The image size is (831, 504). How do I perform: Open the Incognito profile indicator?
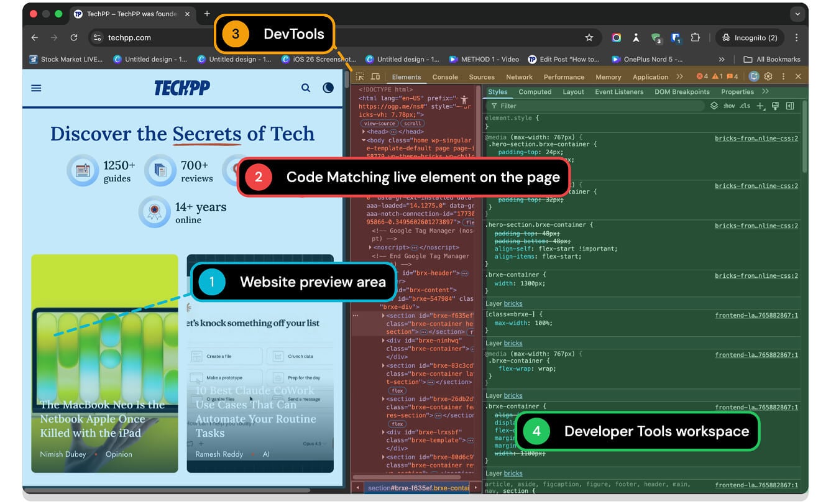[x=750, y=37]
